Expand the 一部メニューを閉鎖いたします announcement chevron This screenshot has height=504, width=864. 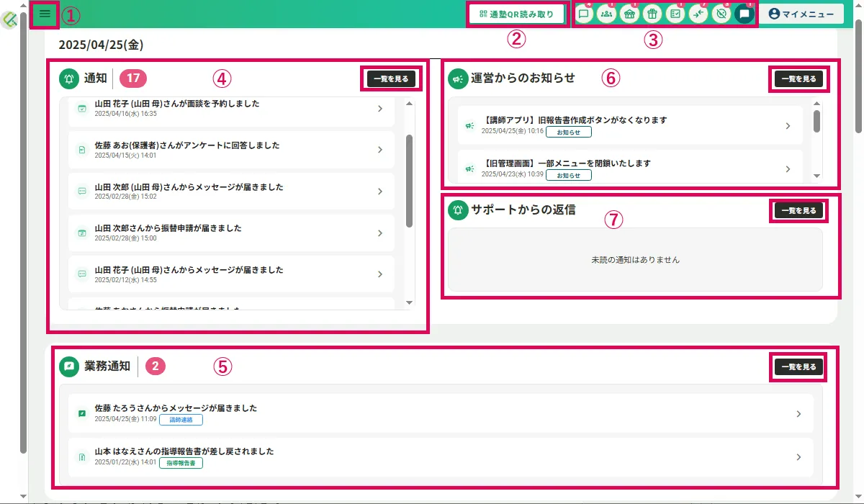[788, 169]
